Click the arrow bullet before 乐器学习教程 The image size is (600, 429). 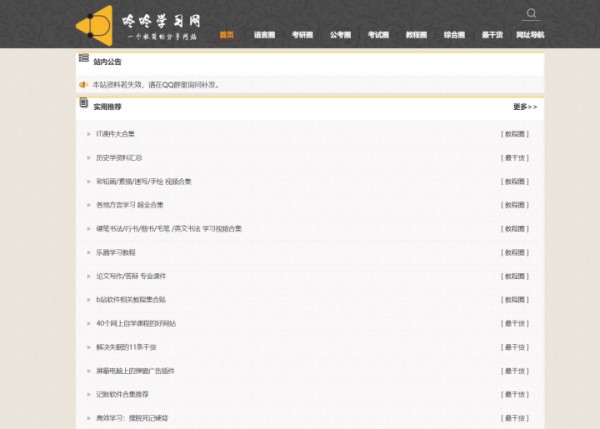(x=89, y=253)
